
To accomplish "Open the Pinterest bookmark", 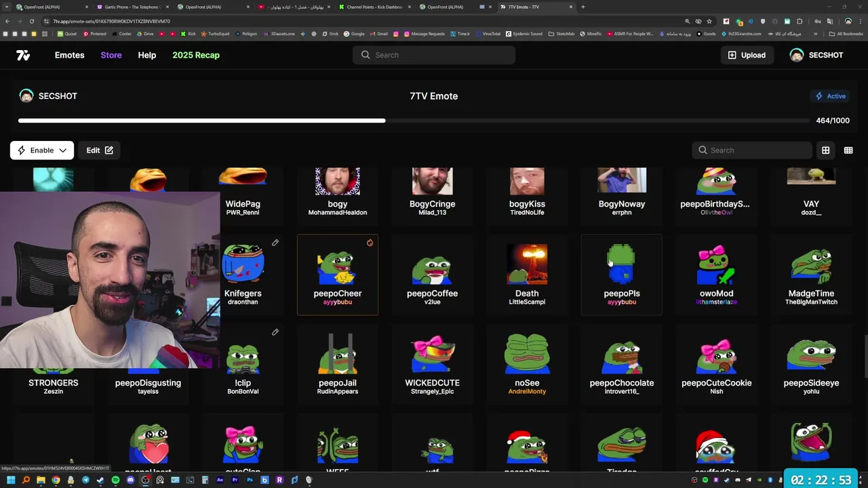I will (x=95, y=33).
